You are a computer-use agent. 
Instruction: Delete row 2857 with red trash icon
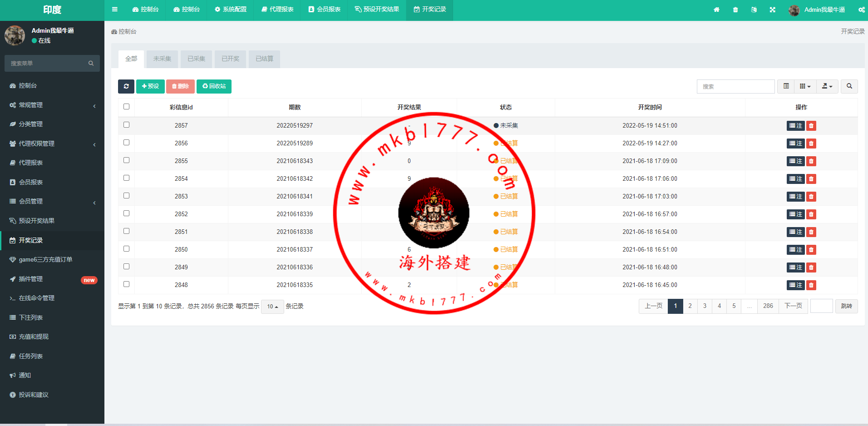811,126
